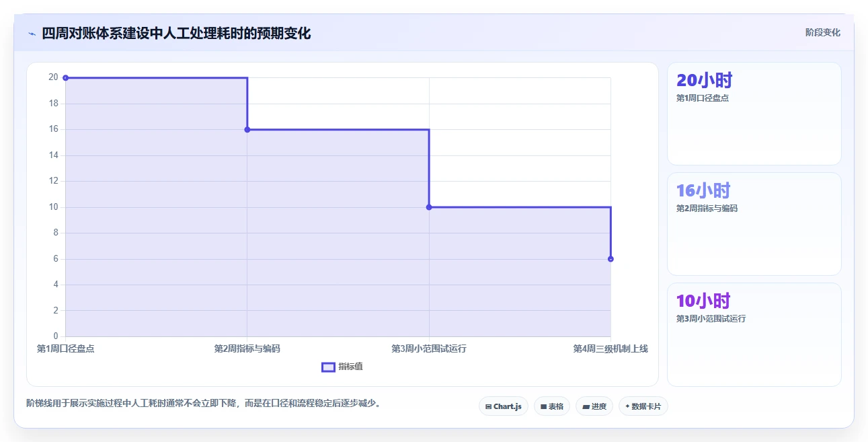This screenshot has height=442, width=868.
Task: Click the data point at value 20
Action: (x=65, y=78)
